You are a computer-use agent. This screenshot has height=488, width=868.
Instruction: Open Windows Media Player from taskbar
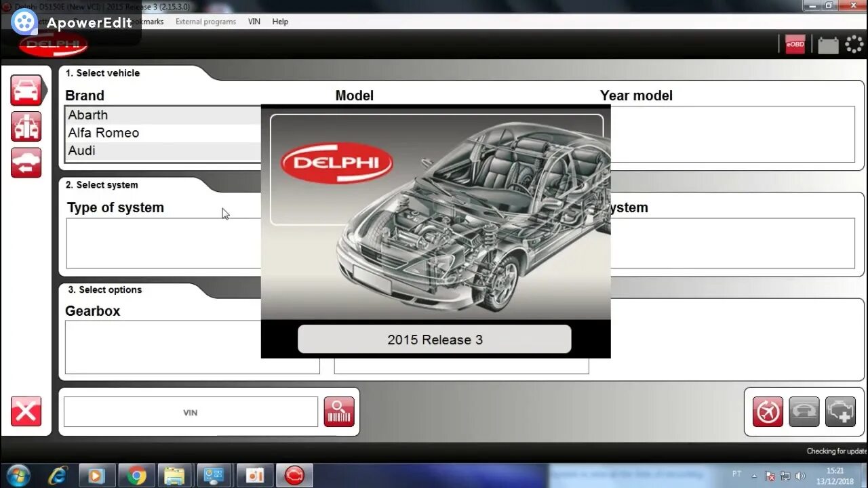coord(96,476)
